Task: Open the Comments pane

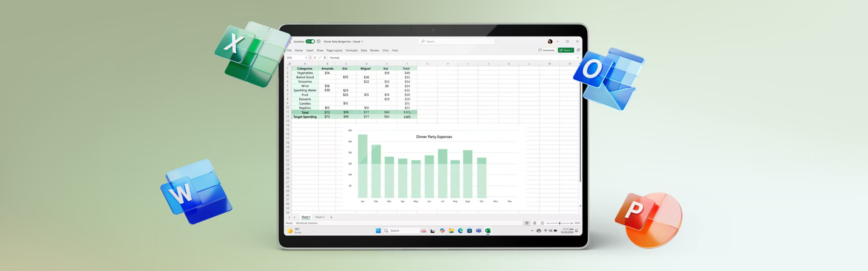Action: (547, 50)
